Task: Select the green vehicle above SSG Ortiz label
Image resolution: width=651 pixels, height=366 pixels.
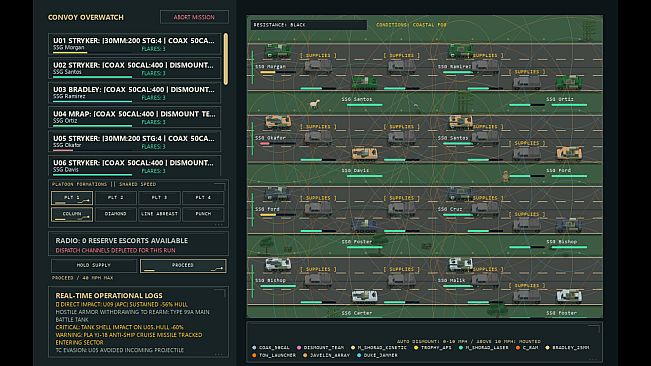Action: coord(569,82)
